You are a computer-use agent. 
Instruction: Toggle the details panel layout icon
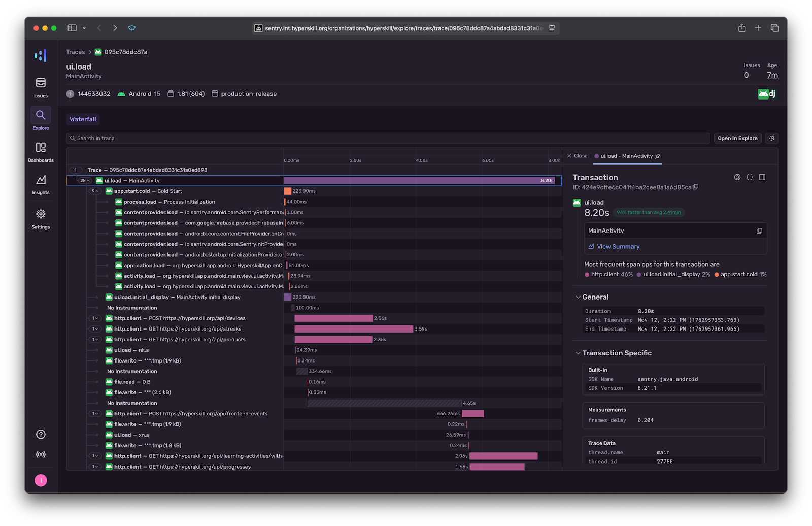(x=762, y=177)
